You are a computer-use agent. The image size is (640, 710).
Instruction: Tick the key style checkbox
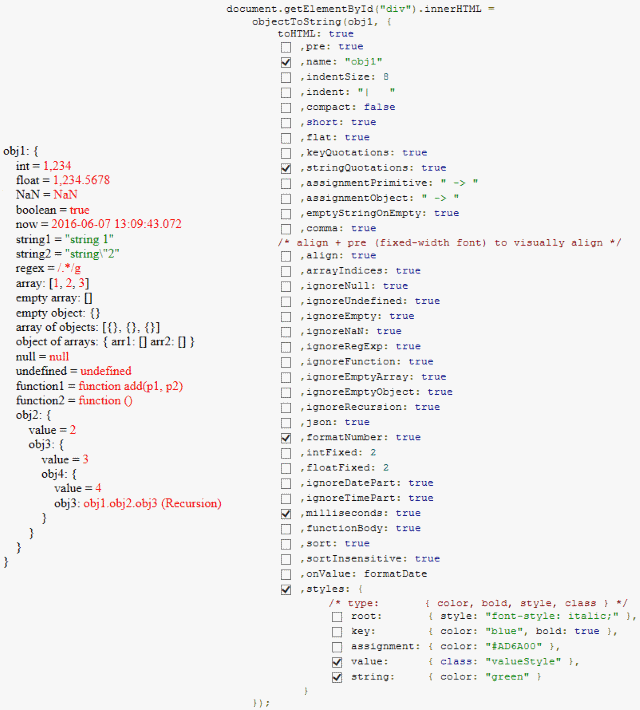[337, 632]
